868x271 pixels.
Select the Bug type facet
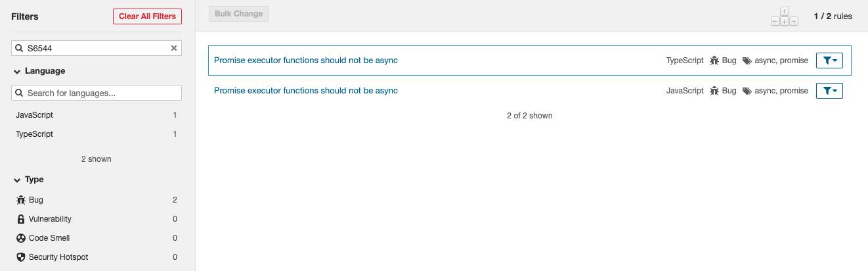click(x=97, y=200)
